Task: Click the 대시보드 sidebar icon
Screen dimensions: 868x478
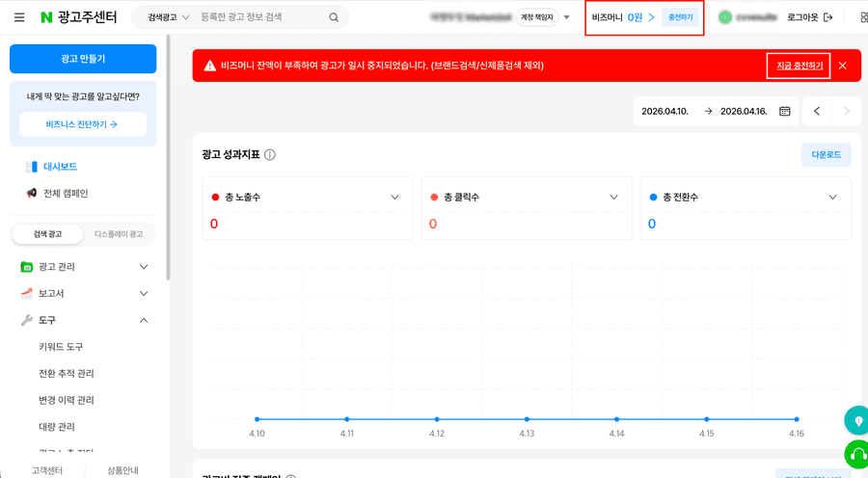Action: coord(32,167)
